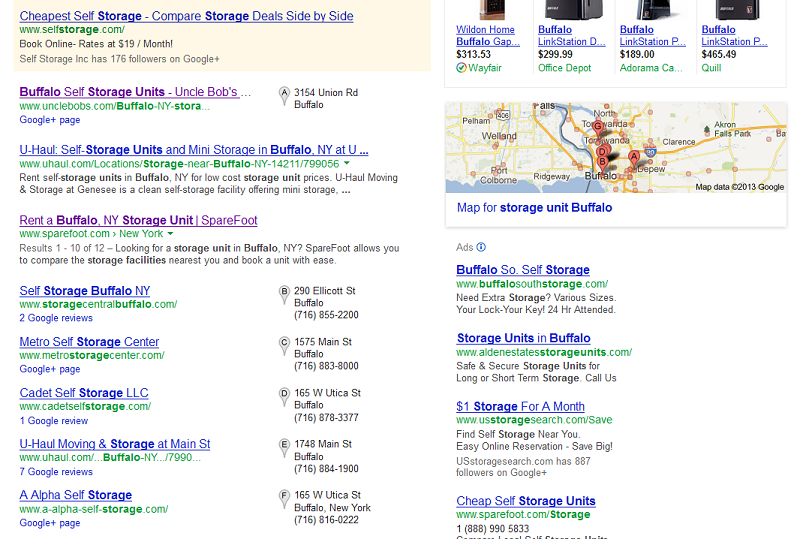This screenshot has height=539, width=800.
Task: Click map pin C beside 1575 Main St
Action: [284, 345]
